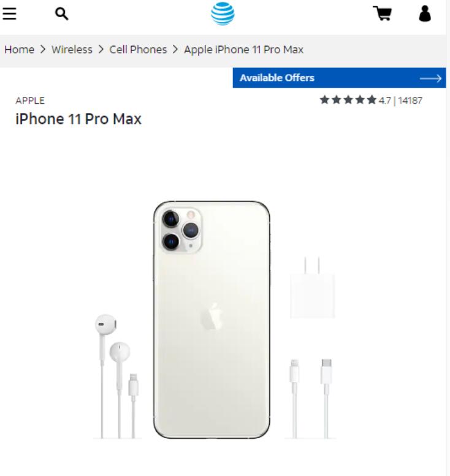This screenshot has width=450, height=476.
Task: Go to homepage via AT&T globe logo
Action: [223, 13]
